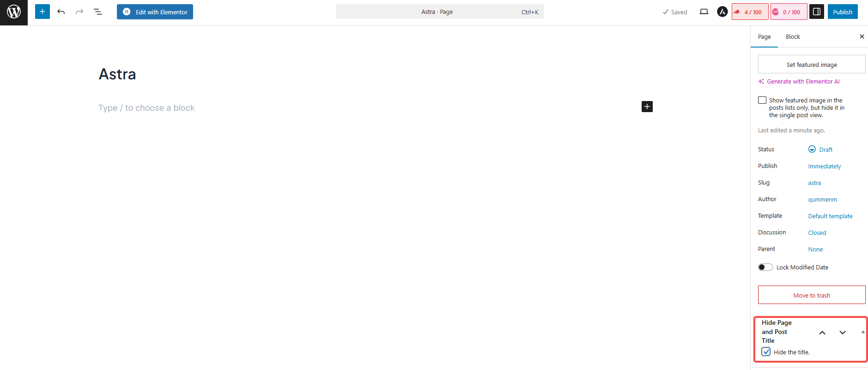This screenshot has height=370, width=868.
Task: Switch to the Page tab
Action: (764, 37)
